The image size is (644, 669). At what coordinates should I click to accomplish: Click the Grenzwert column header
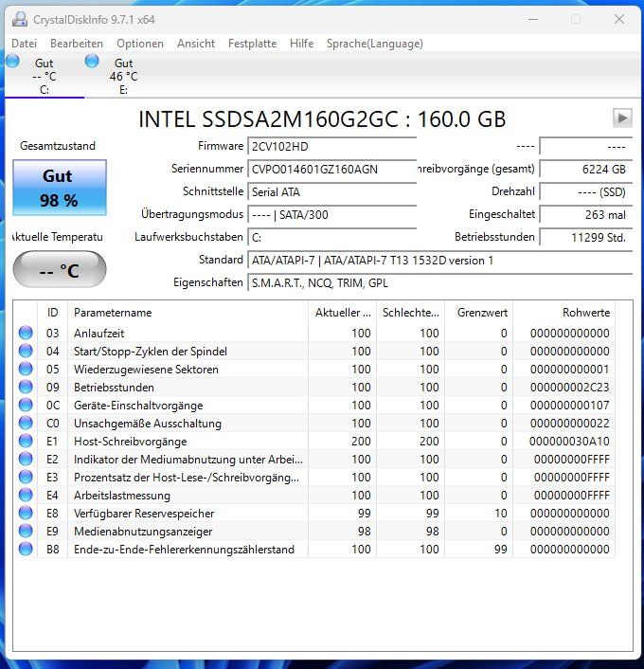click(x=478, y=313)
